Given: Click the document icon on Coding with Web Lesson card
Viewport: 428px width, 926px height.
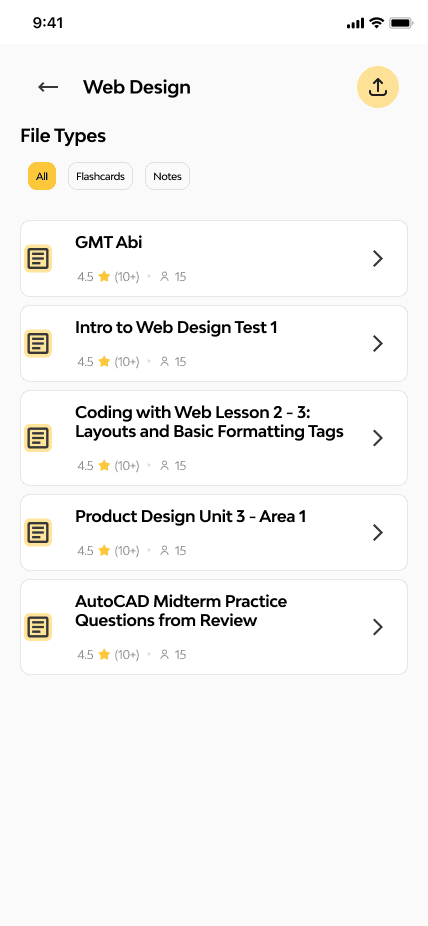Looking at the screenshot, I should pyautogui.click(x=38, y=438).
